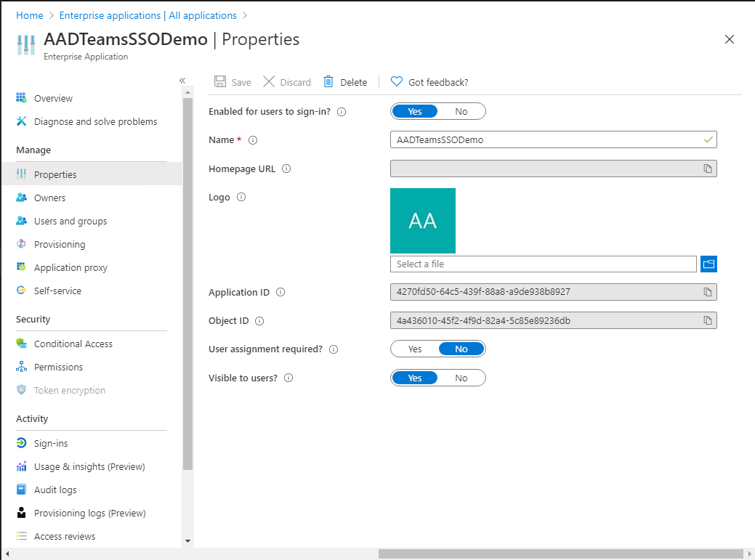Set Enabled for users to sign-in to No
This screenshot has height=560, width=755.
(x=461, y=112)
